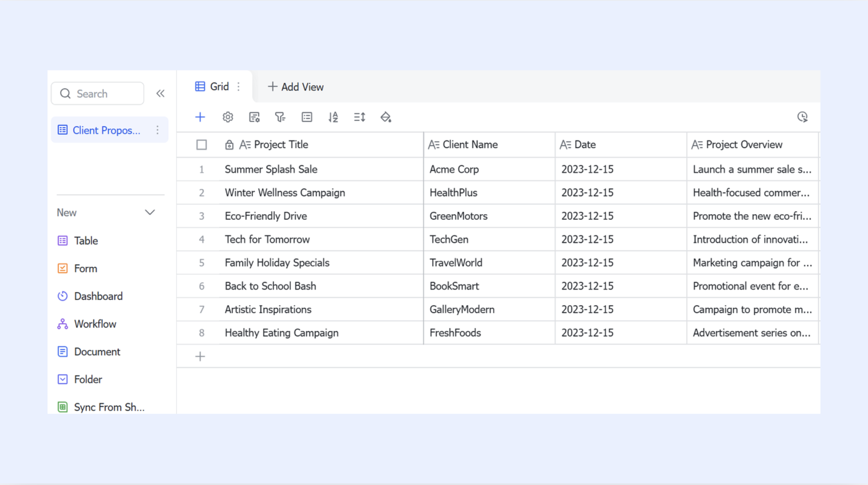Image resolution: width=868 pixels, height=485 pixels.
Task: Click the Workflow icon in New list
Action: click(62, 324)
